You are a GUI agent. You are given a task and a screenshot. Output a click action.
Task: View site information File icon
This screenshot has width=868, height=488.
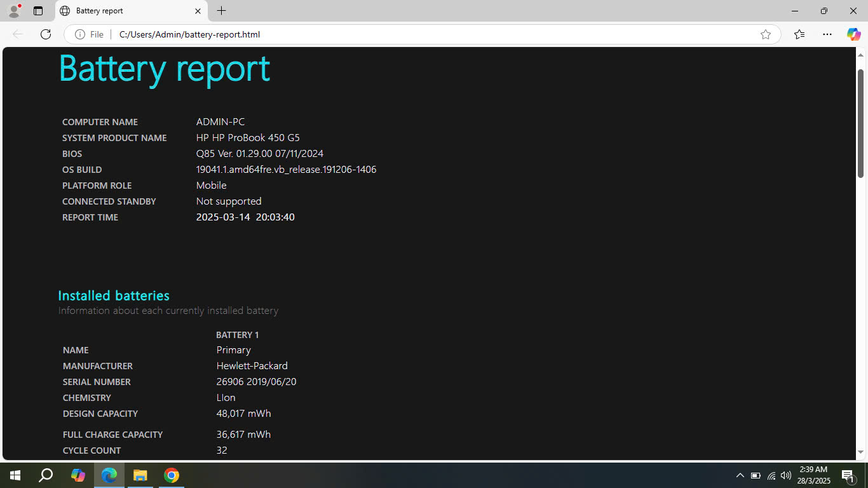point(89,34)
